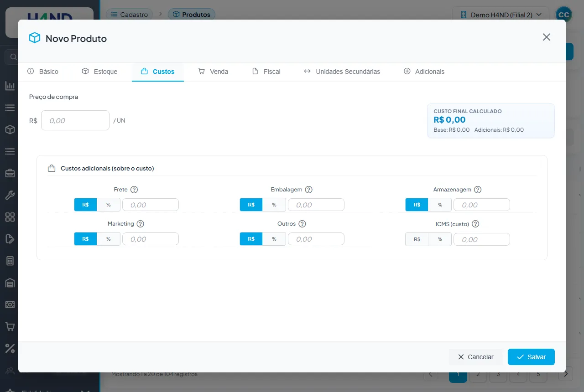Open the Venda tab

213,72
